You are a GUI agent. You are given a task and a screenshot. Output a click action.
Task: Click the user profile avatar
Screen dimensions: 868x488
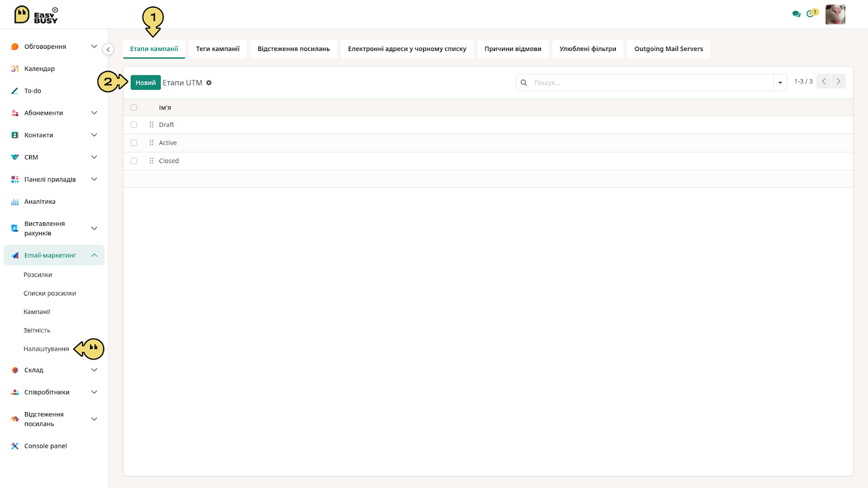click(835, 14)
